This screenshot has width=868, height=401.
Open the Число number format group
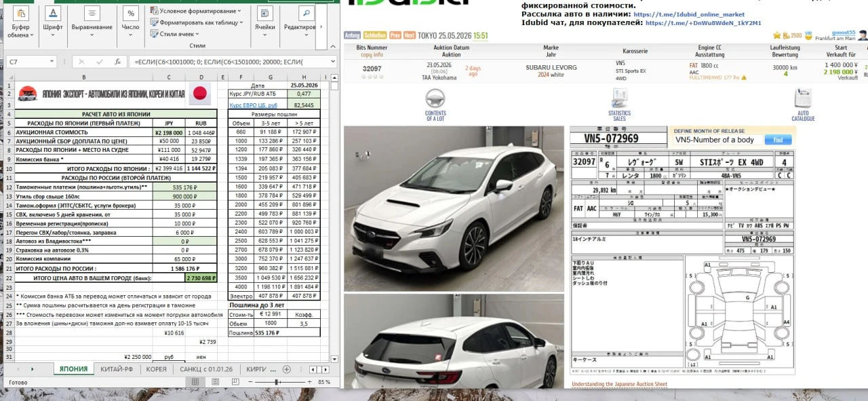coord(131,23)
